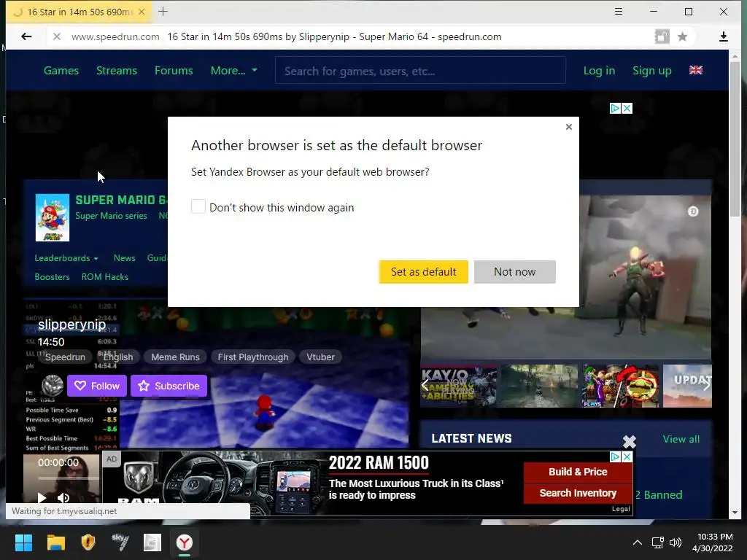This screenshot has width=747, height=560.
Task: Open the ROM Hacks tab
Action: 105,277
